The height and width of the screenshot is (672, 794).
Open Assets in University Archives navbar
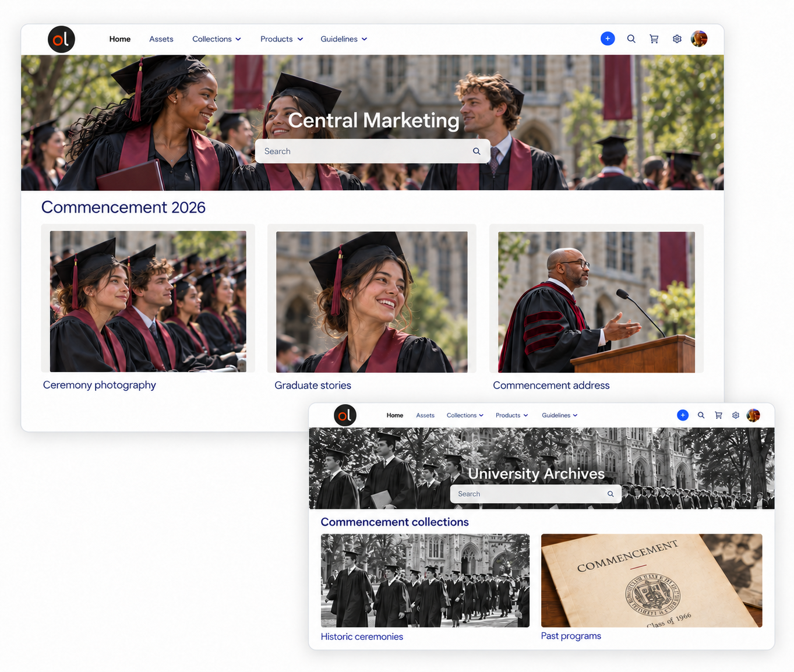point(425,415)
